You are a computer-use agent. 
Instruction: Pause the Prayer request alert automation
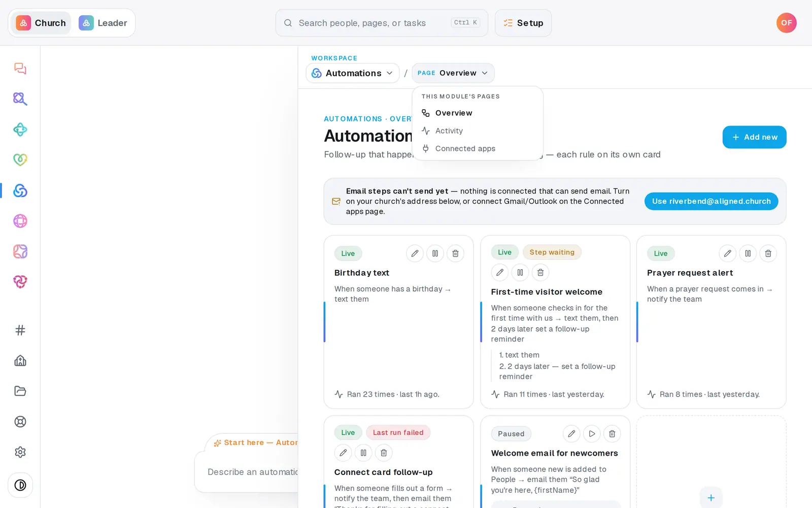[x=748, y=253]
